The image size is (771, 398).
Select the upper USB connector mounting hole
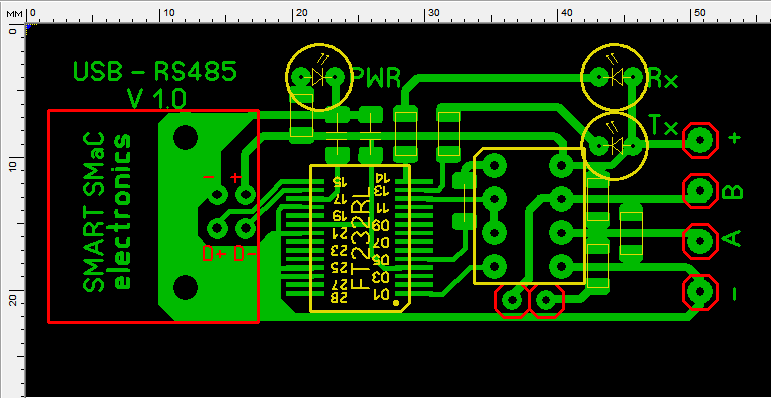point(185,137)
